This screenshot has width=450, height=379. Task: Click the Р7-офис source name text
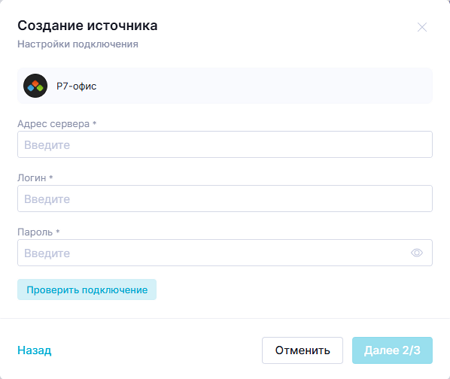coord(76,86)
